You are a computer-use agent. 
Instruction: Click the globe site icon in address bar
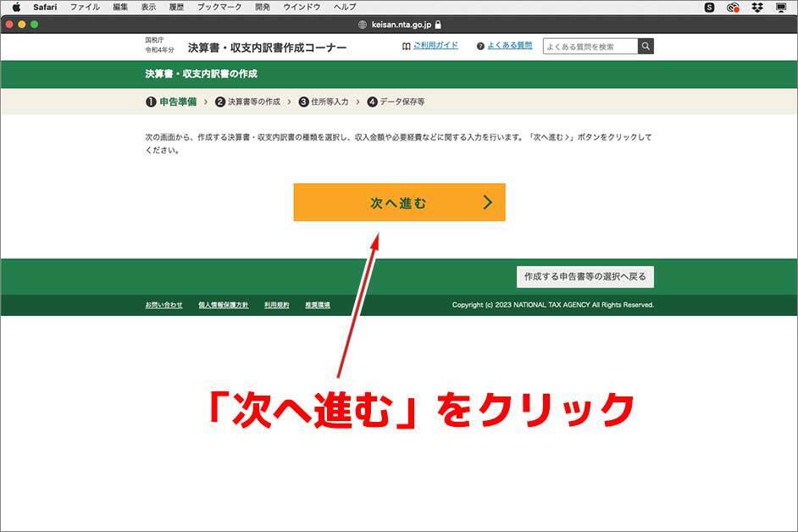pos(363,25)
